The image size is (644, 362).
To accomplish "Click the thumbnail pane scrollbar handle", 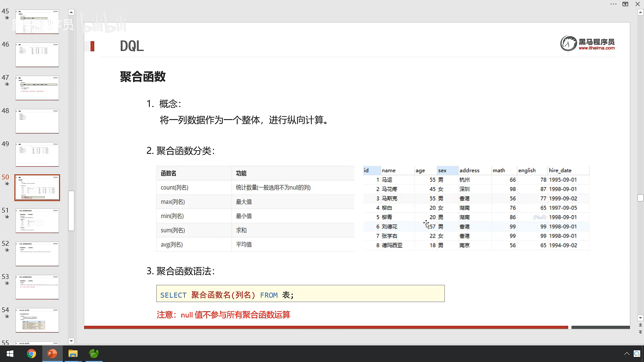I will [71, 210].
